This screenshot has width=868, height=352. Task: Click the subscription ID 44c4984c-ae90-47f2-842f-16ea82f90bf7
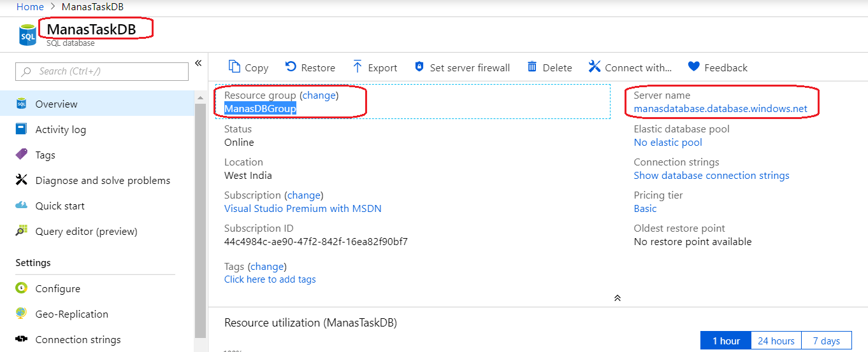click(315, 242)
